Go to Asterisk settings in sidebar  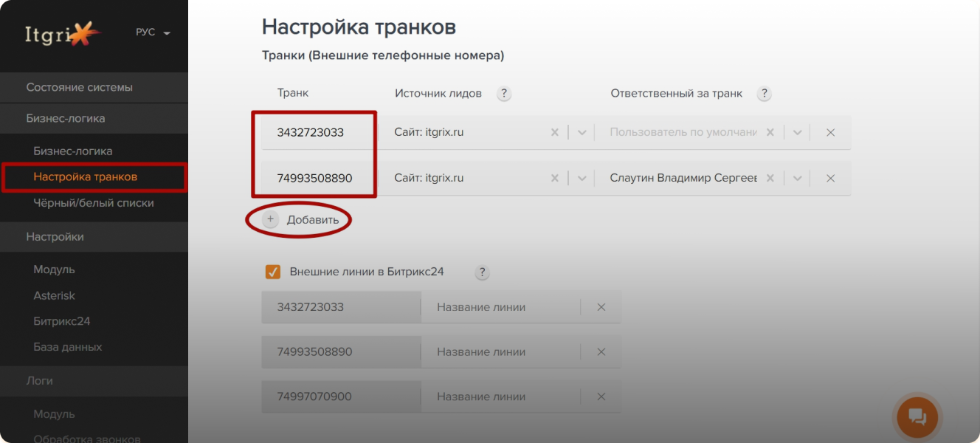pyautogui.click(x=54, y=295)
